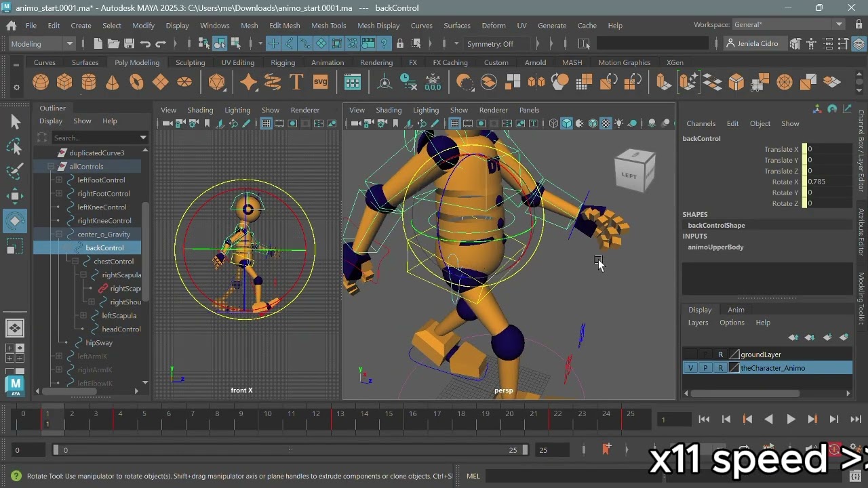Click the Home icon by the menu bar
This screenshot has width=868, height=488.
click(12, 26)
